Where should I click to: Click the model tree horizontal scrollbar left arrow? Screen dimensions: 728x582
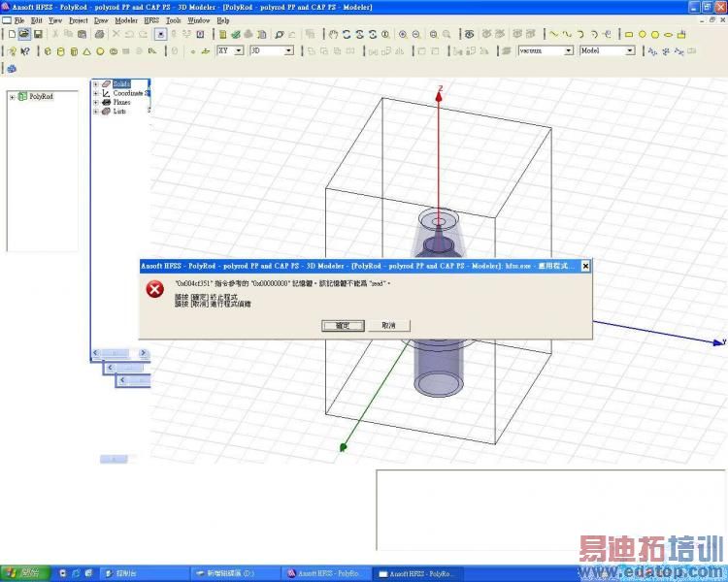point(96,353)
